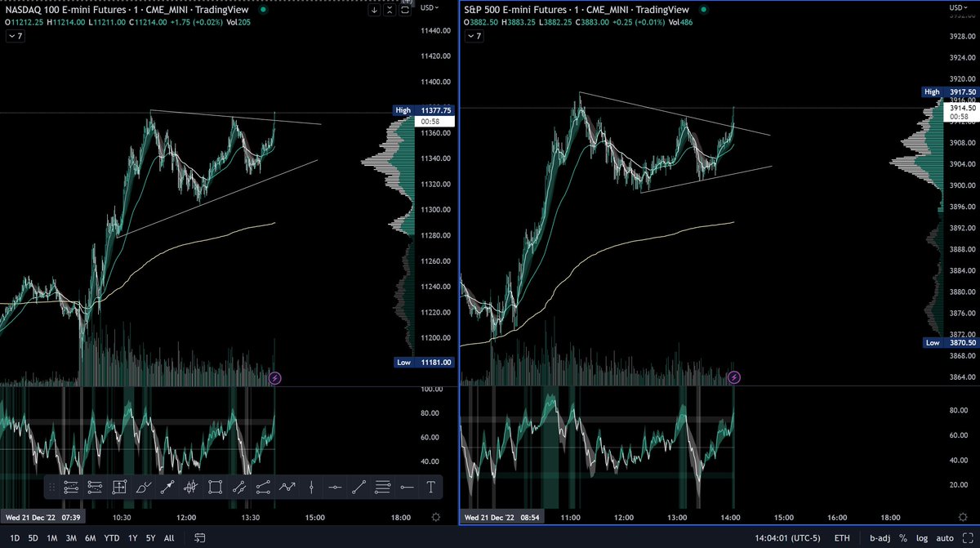The image size is (980, 548).
Task: Select 6M date range
Action: coord(90,538)
